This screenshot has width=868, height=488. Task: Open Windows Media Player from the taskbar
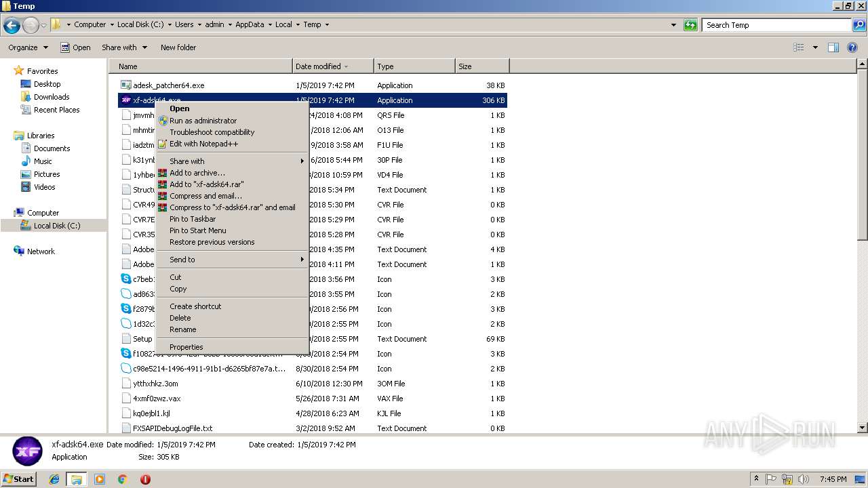(x=100, y=479)
